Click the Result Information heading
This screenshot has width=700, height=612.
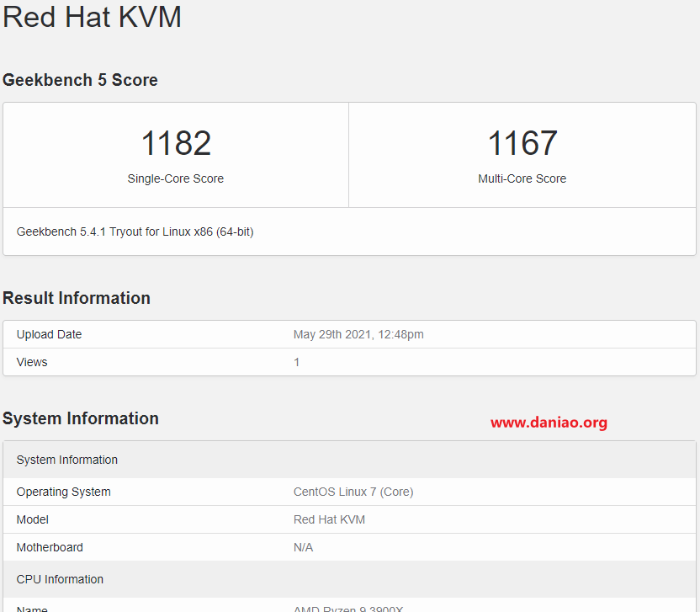77,298
